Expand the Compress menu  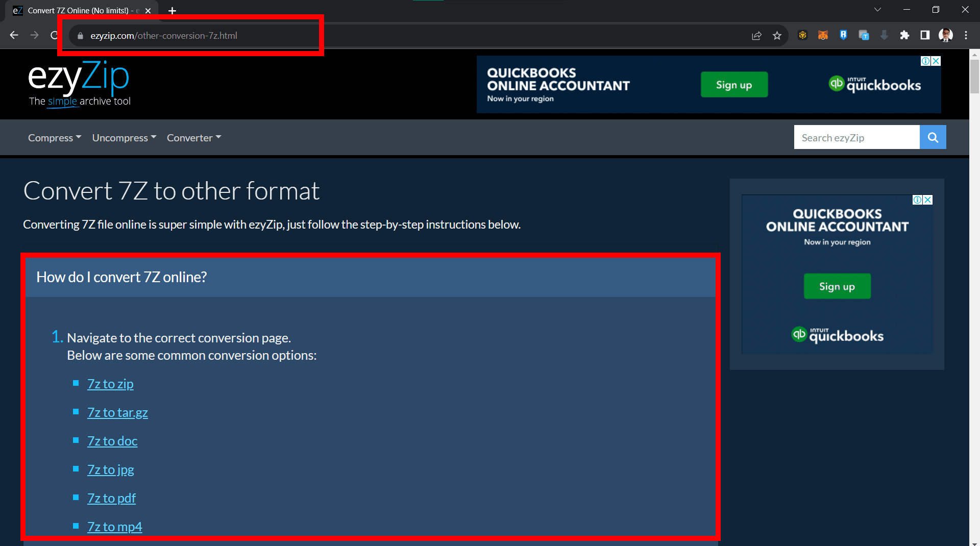pyautogui.click(x=54, y=137)
